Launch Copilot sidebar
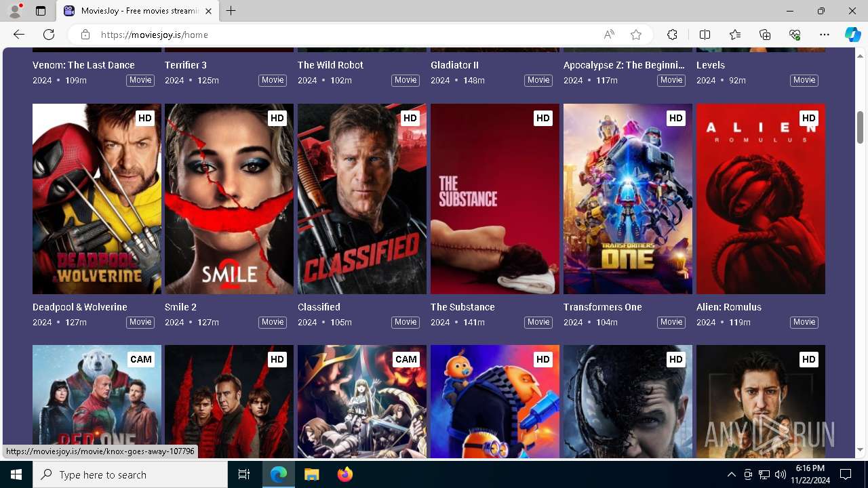This screenshot has width=868, height=488. click(x=852, y=35)
